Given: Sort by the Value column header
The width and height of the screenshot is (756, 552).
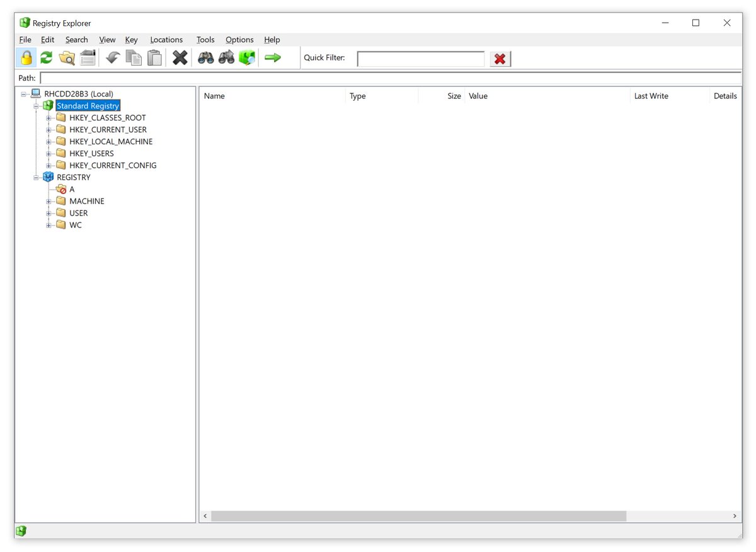Looking at the screenshot, I should 547,96.
